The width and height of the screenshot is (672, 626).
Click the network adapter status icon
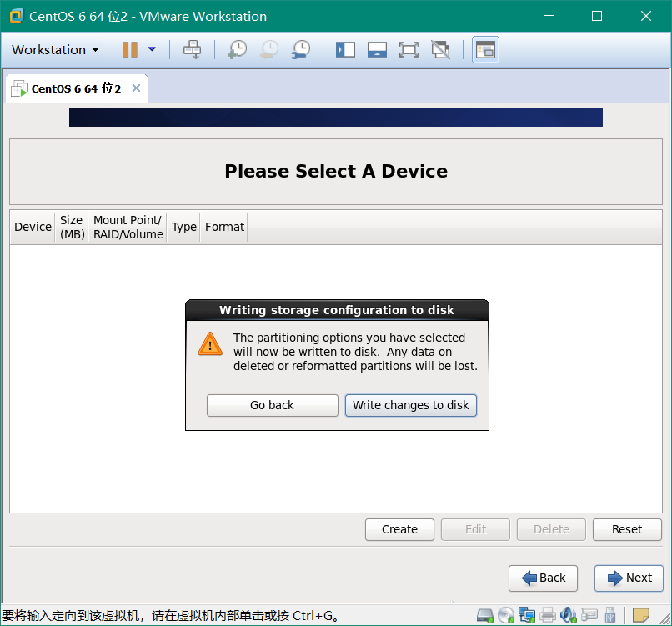(x=527, y=616)
